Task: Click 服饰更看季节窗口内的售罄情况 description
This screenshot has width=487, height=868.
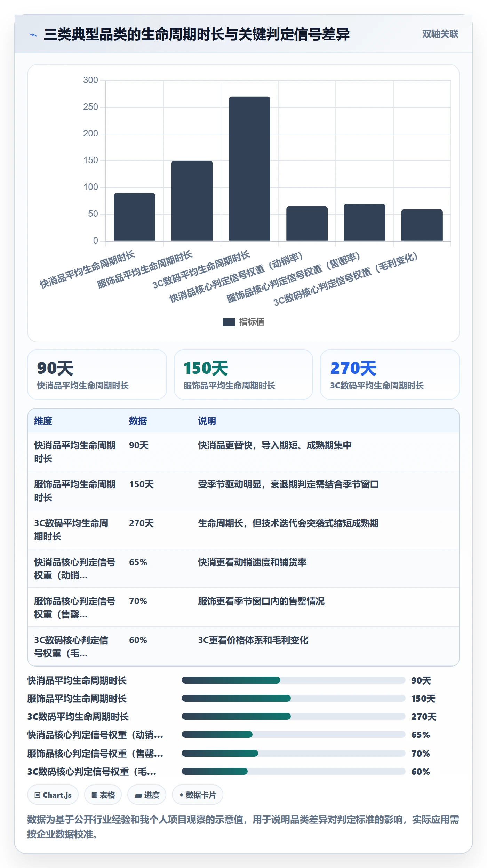Action: pyautogui.click(x=261, y=601)
